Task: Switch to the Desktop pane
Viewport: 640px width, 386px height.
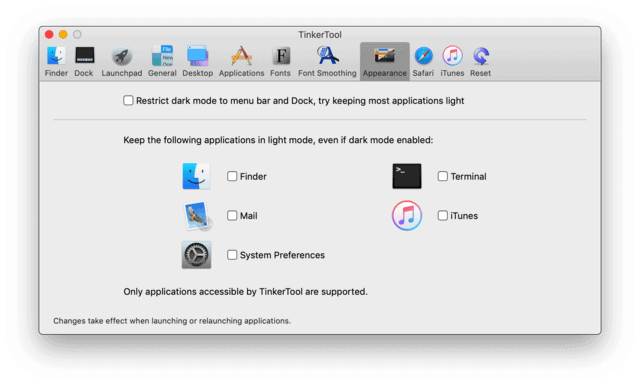Action: click(198, 61)
